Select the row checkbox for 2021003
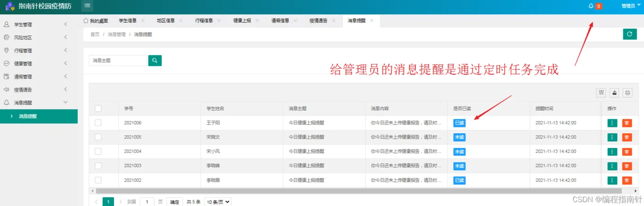This screenshot has height=206, width=644. [x=98, y=166]
